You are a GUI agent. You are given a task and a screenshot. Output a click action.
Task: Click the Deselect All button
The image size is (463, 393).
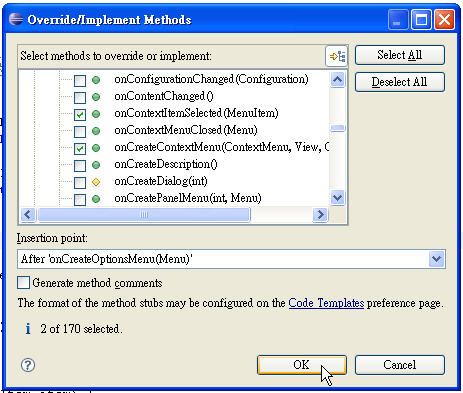pyautogui.click(x=400, y=82)
